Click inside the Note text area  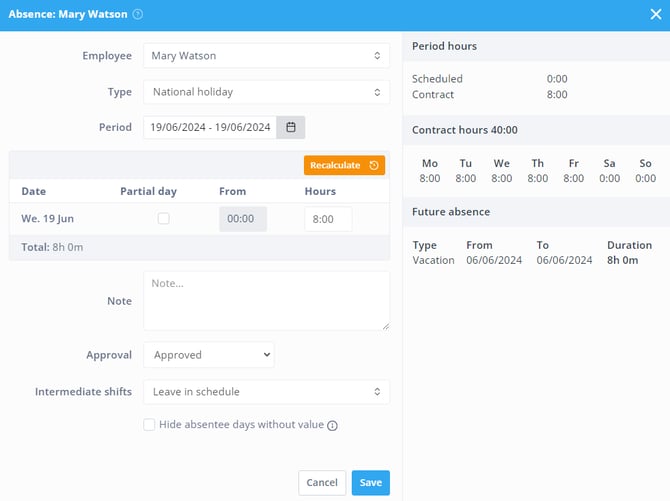pyautogui.click(x=266, y=300)
